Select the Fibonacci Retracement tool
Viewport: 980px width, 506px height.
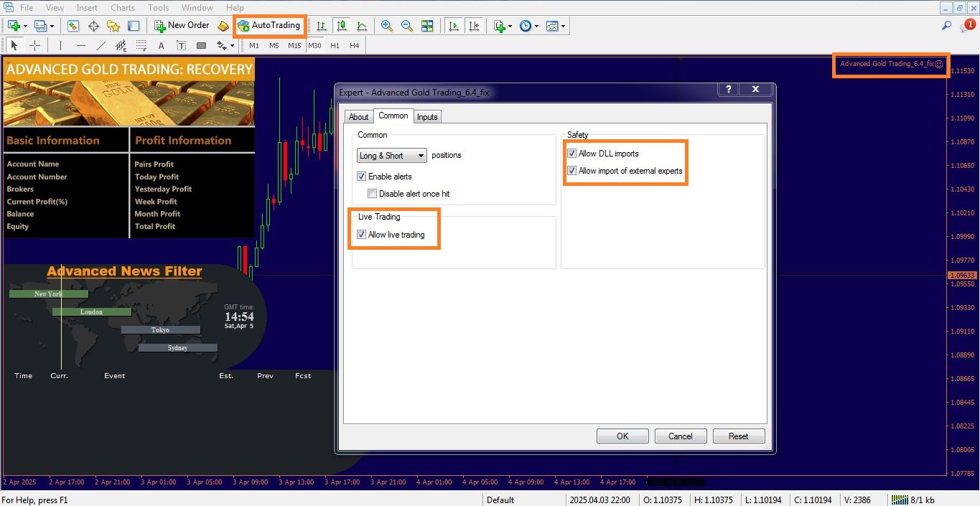[x=141, y=45]
